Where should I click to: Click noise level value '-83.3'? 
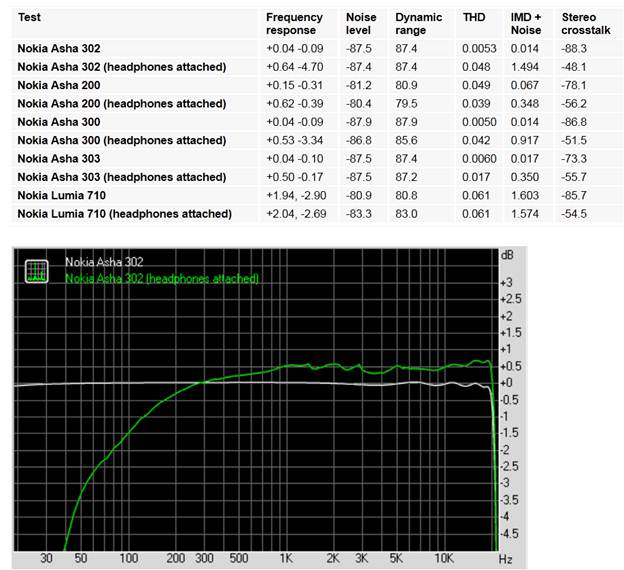tap(359, 214)
